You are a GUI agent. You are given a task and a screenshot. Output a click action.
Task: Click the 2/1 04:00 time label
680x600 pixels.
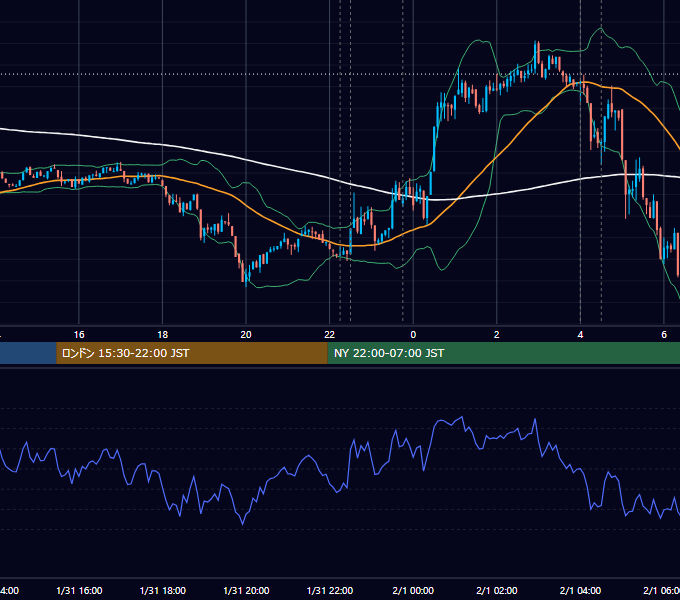click(x=580, y=590)
